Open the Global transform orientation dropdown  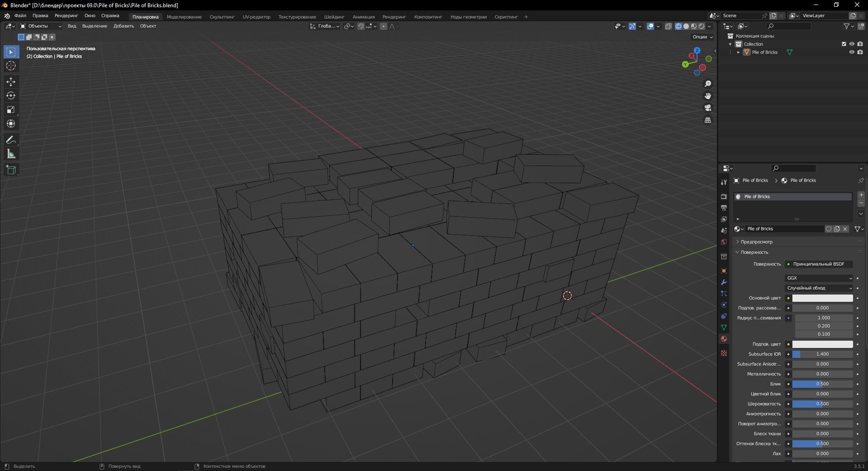pos(325,26)
